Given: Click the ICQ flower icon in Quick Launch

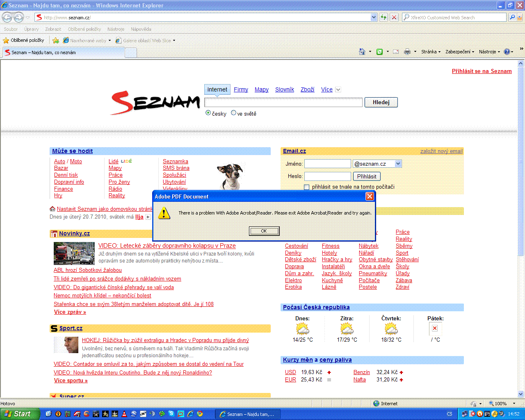Looking at the screenshot, I should [x=162, y=414].
